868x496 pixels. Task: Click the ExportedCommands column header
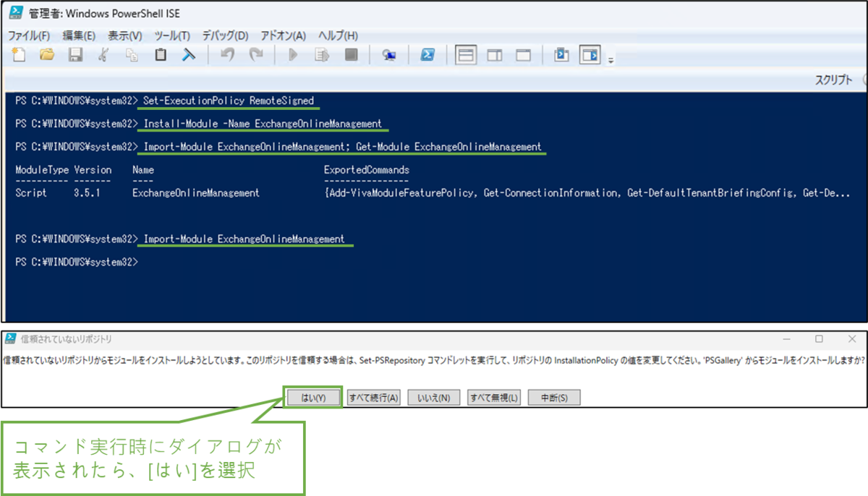[x=367, y=170]
